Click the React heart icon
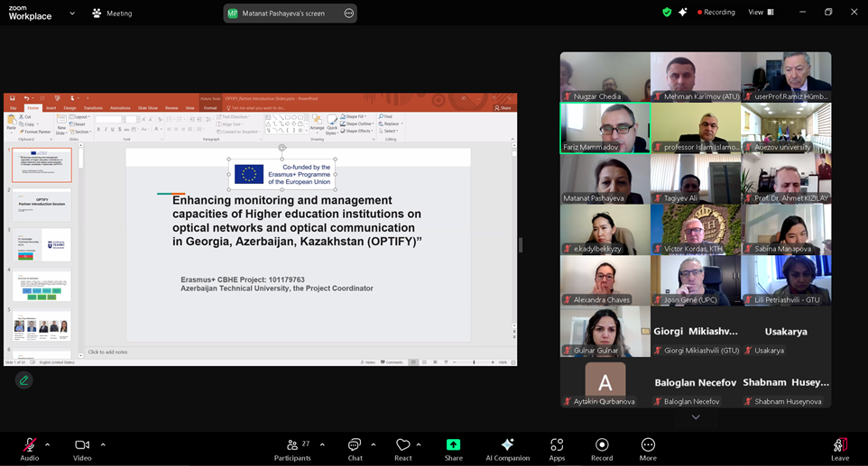Screen dimensions: 868x466 (x=403, y=449)
